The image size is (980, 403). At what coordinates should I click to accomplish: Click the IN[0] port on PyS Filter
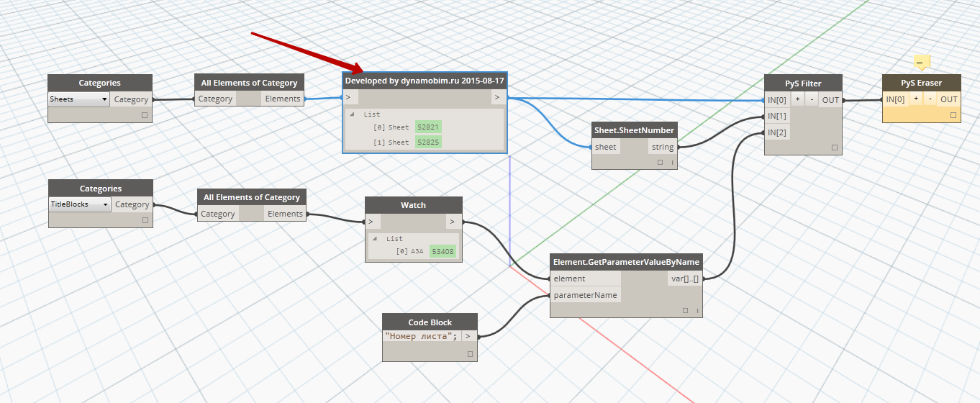pos(777,100)
